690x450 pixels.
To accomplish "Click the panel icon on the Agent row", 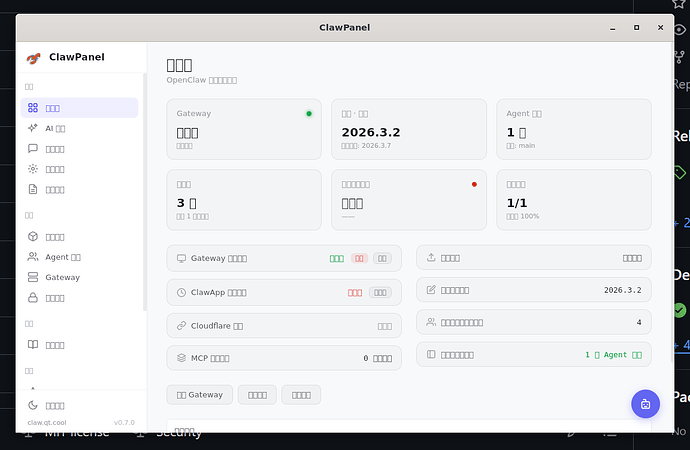I will point(431,355).
